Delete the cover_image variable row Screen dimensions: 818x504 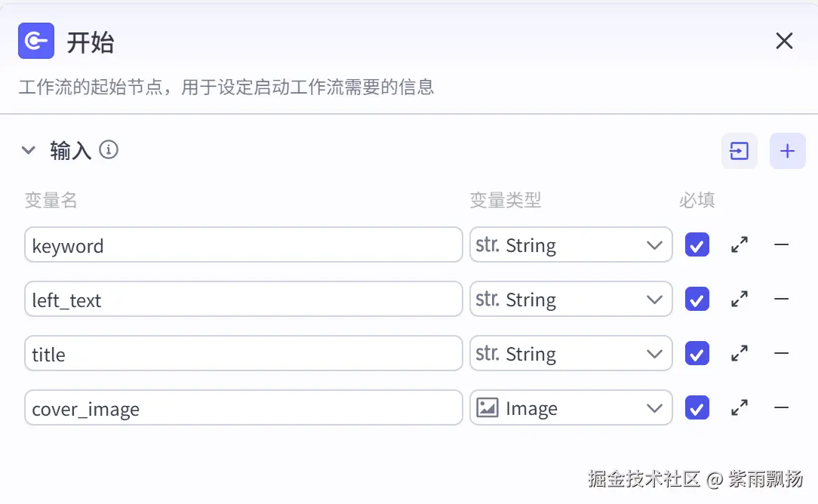[x=781, y=408]
